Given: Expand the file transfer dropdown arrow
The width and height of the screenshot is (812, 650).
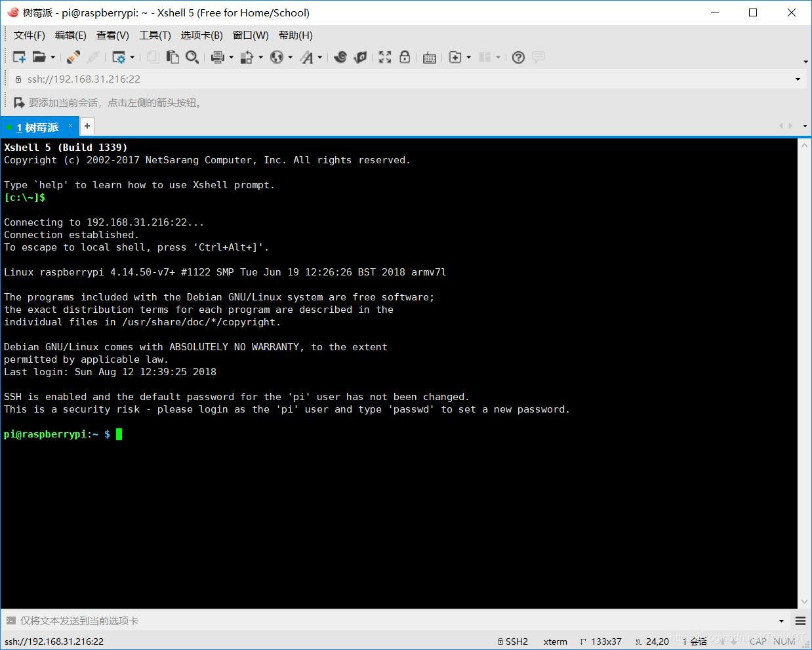Looking at the screenshot, I should tap(260, 57).
